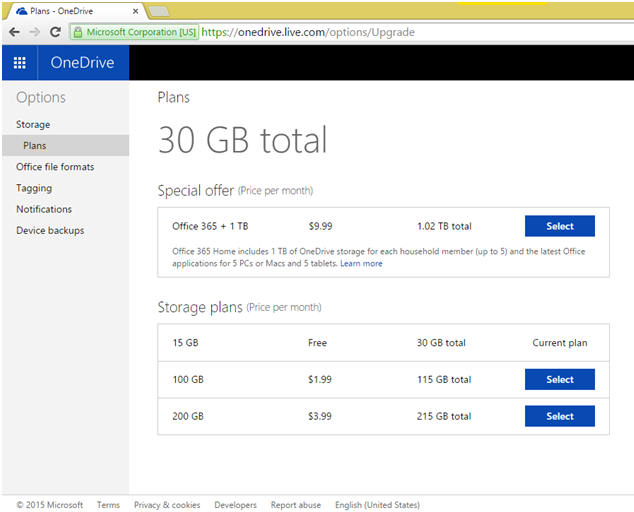The image size is (634, 512).
Task: Click the OneDrive cloud tab favicon
Action: pyautogui.click(x=21, y=11)
